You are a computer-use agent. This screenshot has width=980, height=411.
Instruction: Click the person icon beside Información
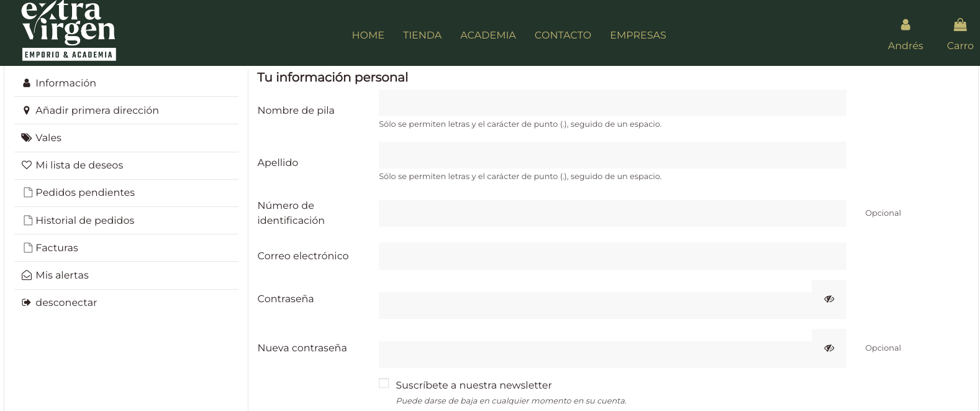tap(27, 83)
